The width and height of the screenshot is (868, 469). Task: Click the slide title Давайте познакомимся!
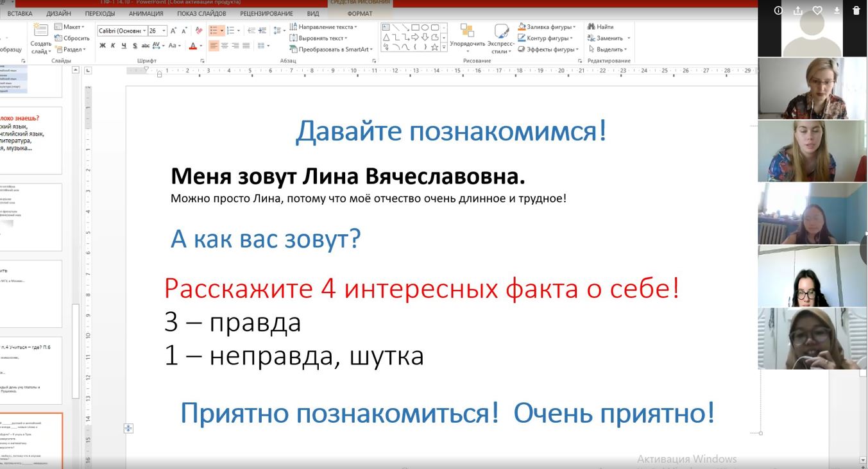point(450,132)
